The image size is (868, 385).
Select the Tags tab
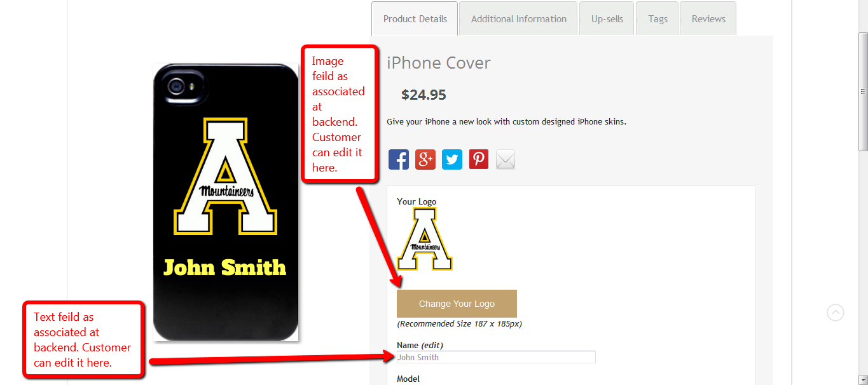point(658,19)
